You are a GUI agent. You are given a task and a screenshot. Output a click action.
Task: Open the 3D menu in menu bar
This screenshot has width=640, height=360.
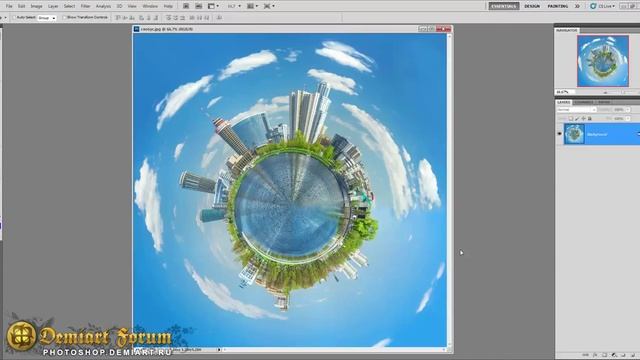click(x=119, y=6)
